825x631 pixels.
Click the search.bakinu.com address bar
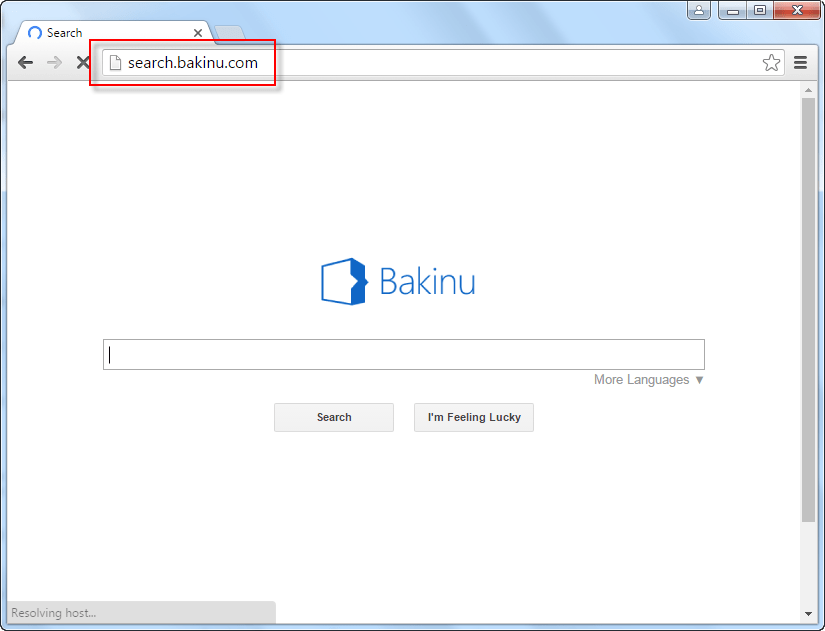[x=442, y=63]
